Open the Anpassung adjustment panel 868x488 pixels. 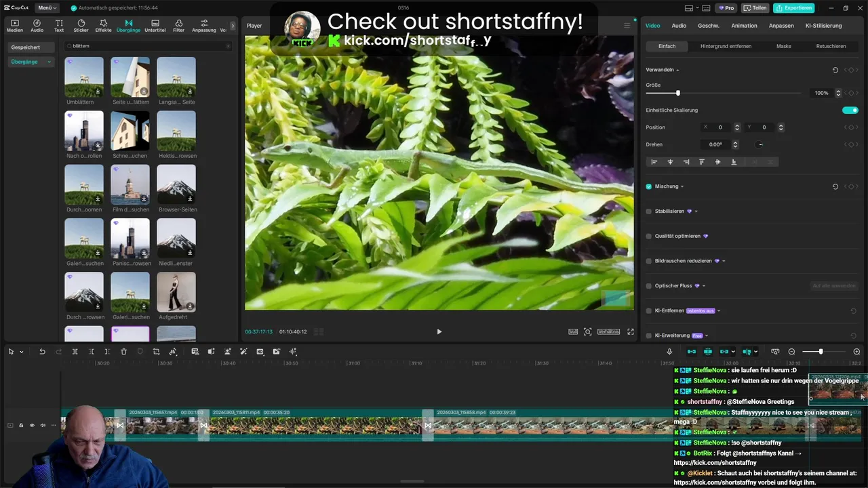pos(204,26)
